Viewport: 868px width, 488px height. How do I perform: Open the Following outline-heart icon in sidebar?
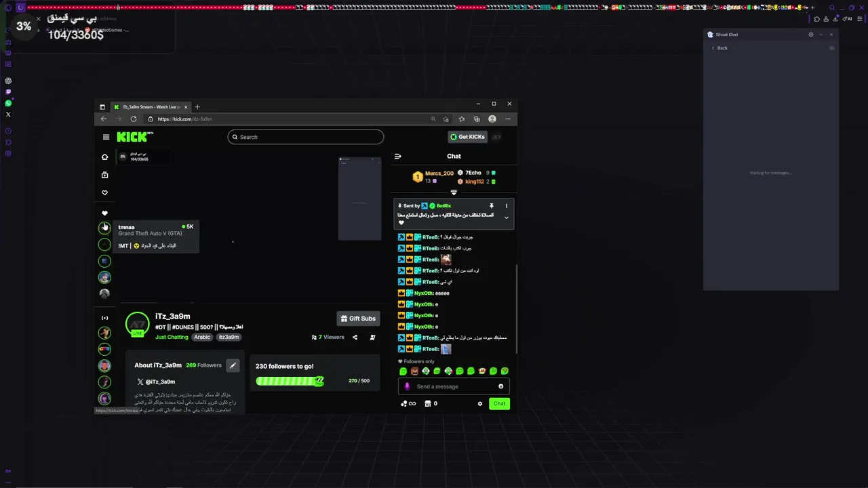[x=104, y=193]
